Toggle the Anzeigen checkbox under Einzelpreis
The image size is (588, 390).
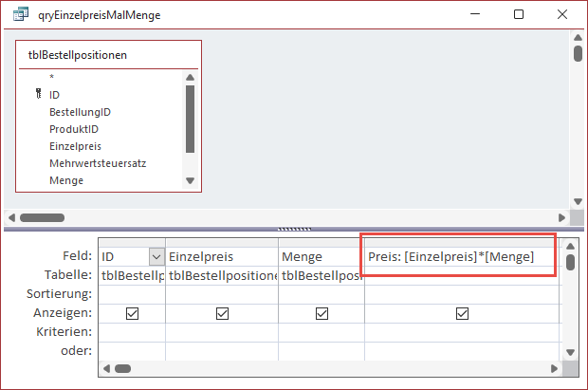[222, 314]
